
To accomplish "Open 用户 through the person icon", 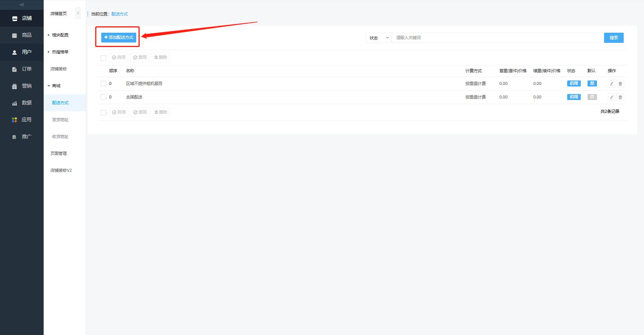I will 15,52.
